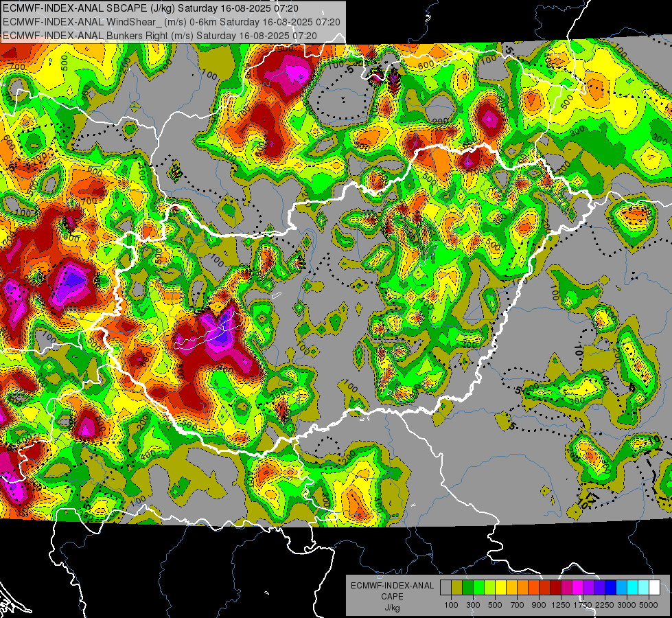
Task: Click the legend label ECMWF-INDEX-ANAL
Action: [392, 586]
